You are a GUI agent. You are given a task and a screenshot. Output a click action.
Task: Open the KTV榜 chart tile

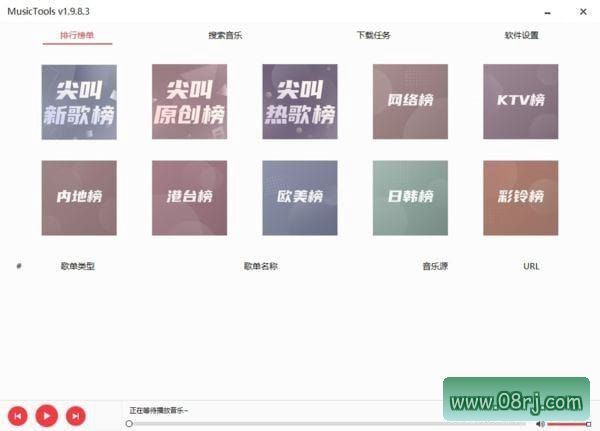click(x=521, y=101)
